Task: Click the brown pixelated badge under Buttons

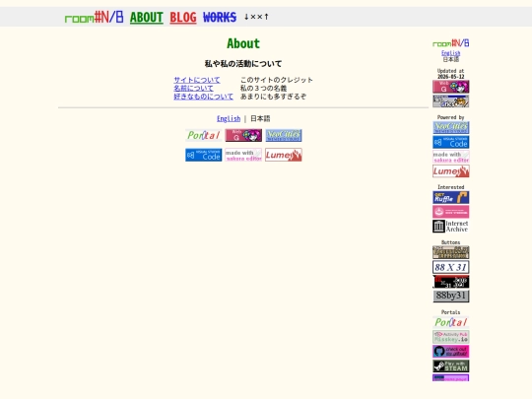Action: [x=451, y=252]
